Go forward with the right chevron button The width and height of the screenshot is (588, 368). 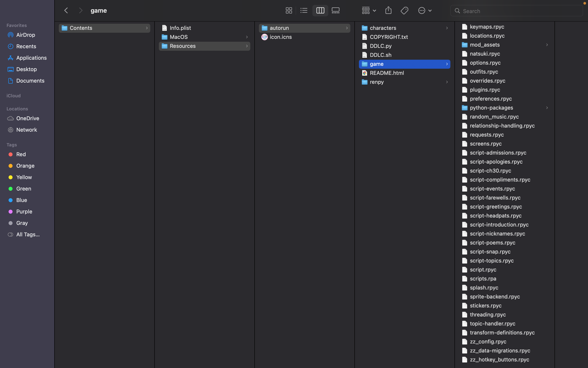80,10
